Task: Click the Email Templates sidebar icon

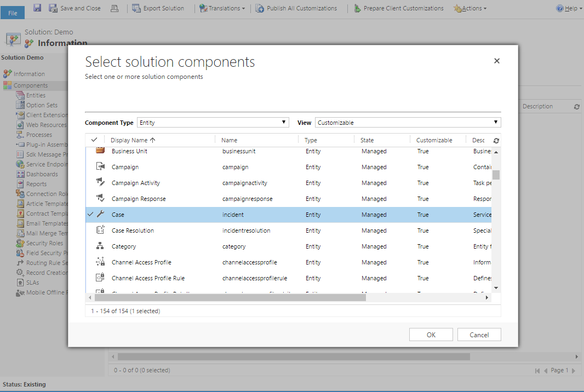Action: click(x=20, y=223)
